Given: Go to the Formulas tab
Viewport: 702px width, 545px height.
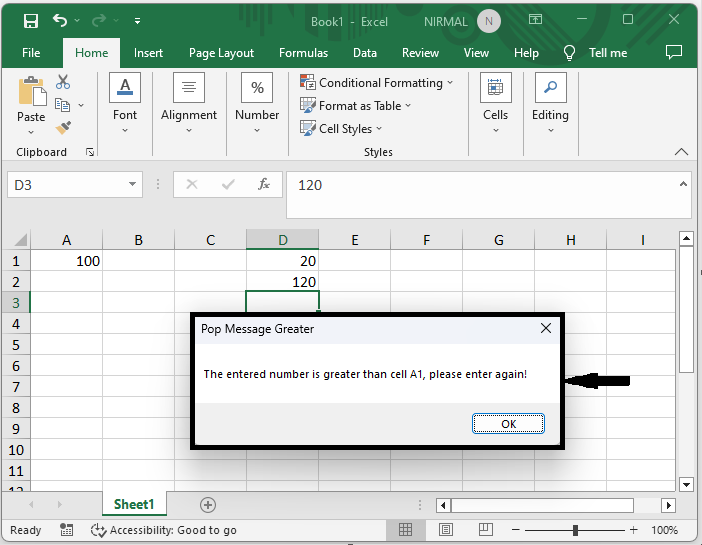Looking at the screenshot, I should pyautogui.click(x=303, y=53).
